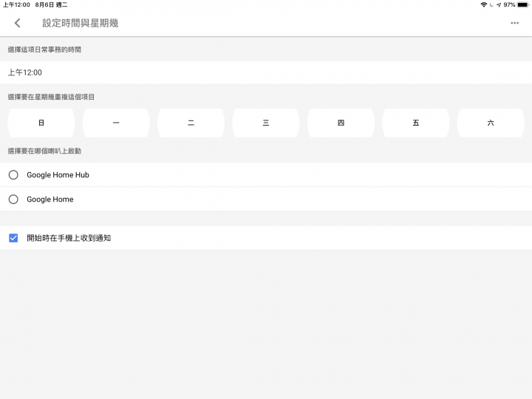Select Saturday (六) day button
The image size is (532, 399).
click(491, 123)
